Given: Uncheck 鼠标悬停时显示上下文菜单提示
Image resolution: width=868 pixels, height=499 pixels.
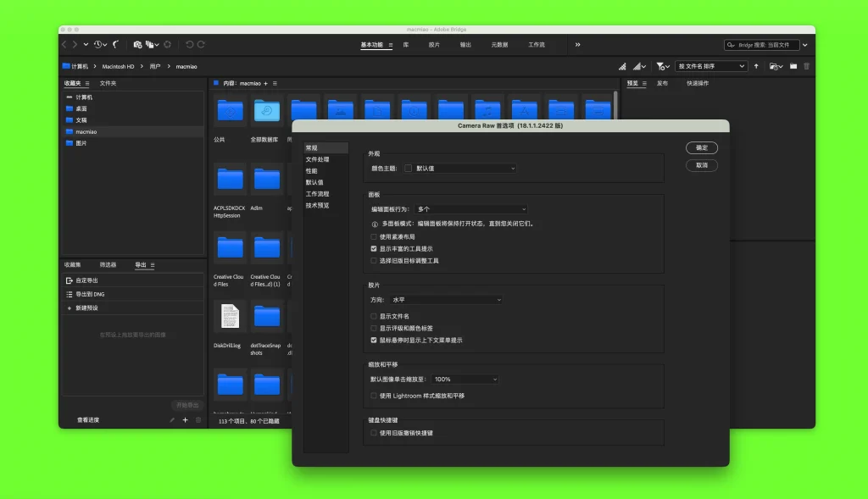Looking at the screenshot, I should (x=374, y=341).
